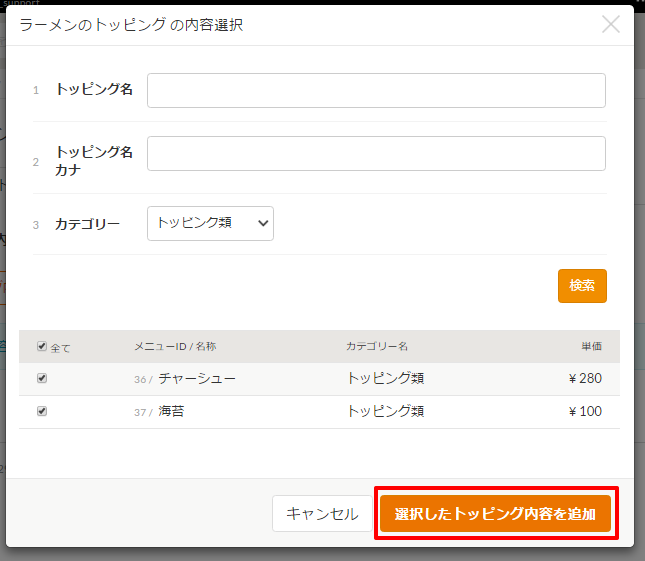This screenshot has height=561, width=645.
Task: Click the カテゴリー field label
Action: [88, 224]
